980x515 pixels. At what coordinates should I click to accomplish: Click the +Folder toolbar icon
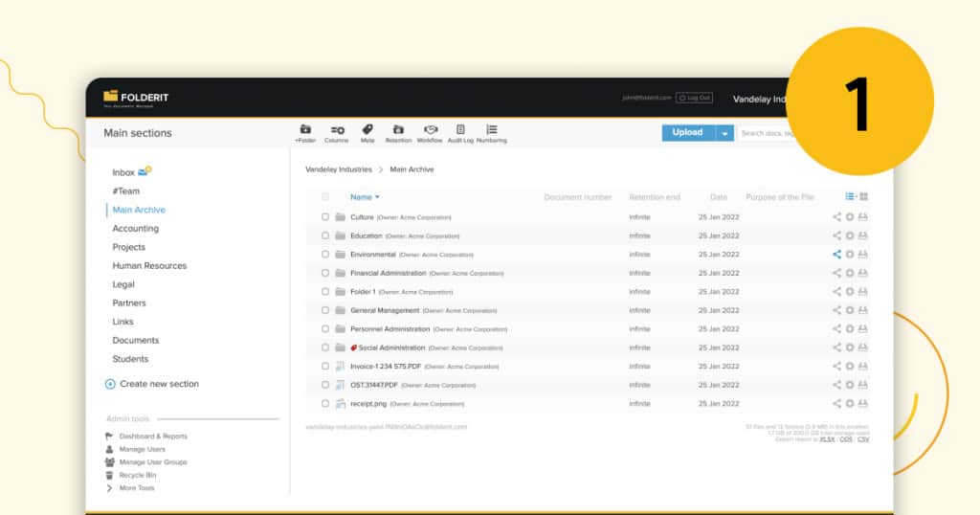coord(305,132)
